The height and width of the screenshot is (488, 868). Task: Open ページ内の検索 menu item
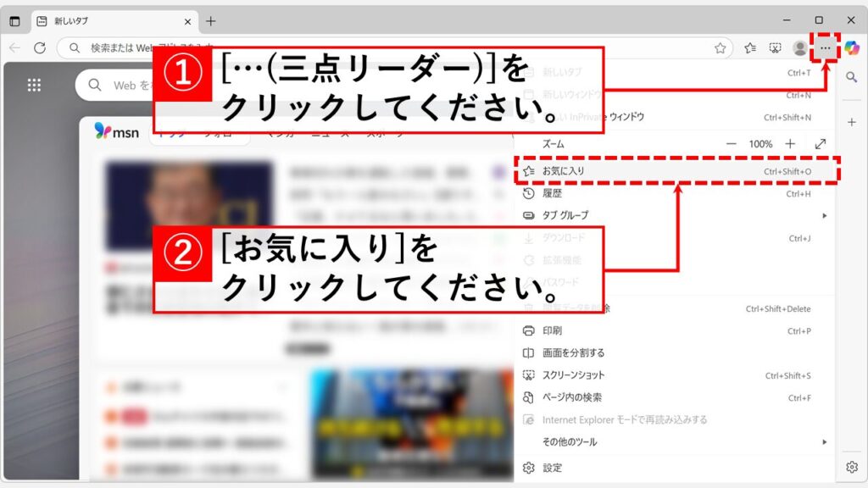674,397
